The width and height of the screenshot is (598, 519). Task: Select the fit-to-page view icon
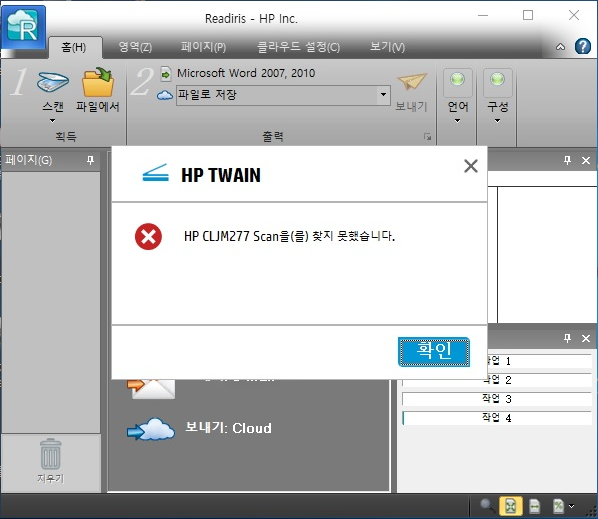511,506
